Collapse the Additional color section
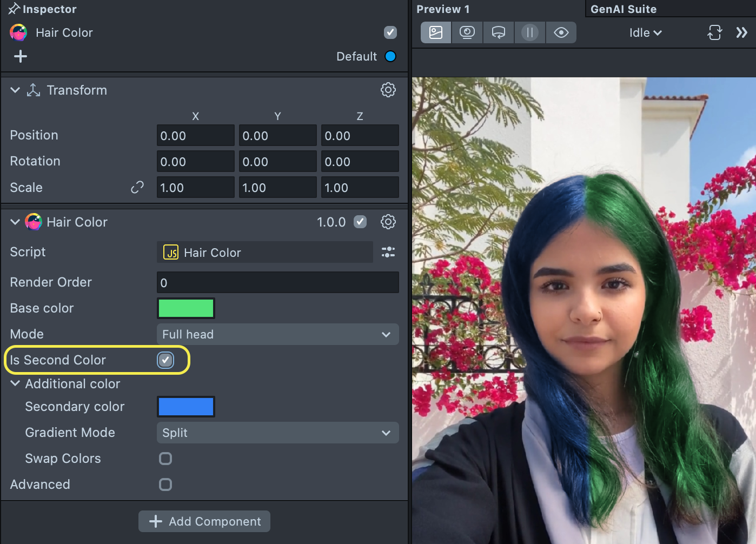 [x=16, y=383]
